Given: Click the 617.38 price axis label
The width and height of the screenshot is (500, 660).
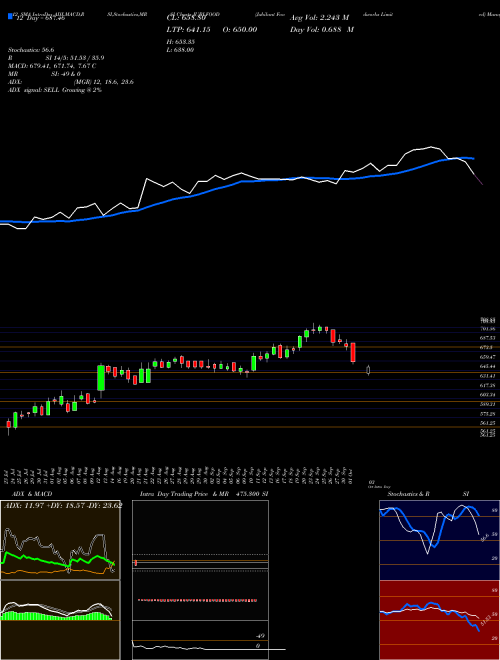Looking at the screenshot, I should 487,385.
